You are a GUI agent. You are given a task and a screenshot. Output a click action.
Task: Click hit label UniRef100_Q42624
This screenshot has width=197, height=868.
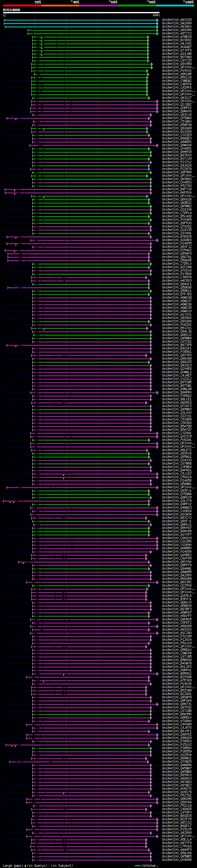tap(177, 165)
